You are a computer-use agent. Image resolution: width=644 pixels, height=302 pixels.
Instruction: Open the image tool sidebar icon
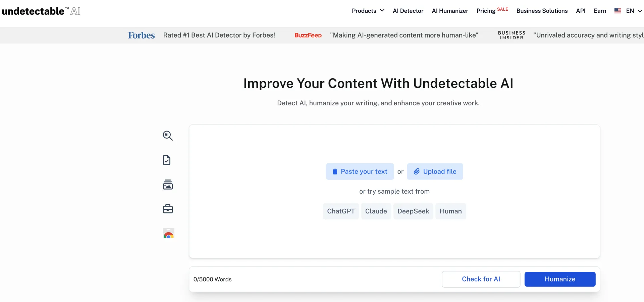point(168,185)
